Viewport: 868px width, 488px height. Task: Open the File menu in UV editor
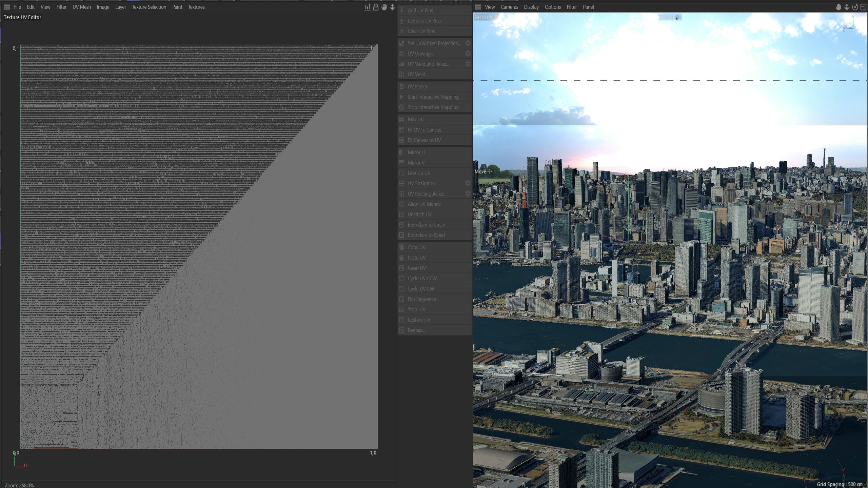[17, 7]
